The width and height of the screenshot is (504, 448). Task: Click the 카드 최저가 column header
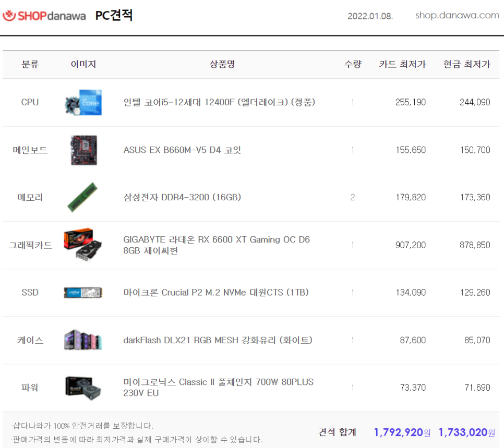tap(402, 64)
